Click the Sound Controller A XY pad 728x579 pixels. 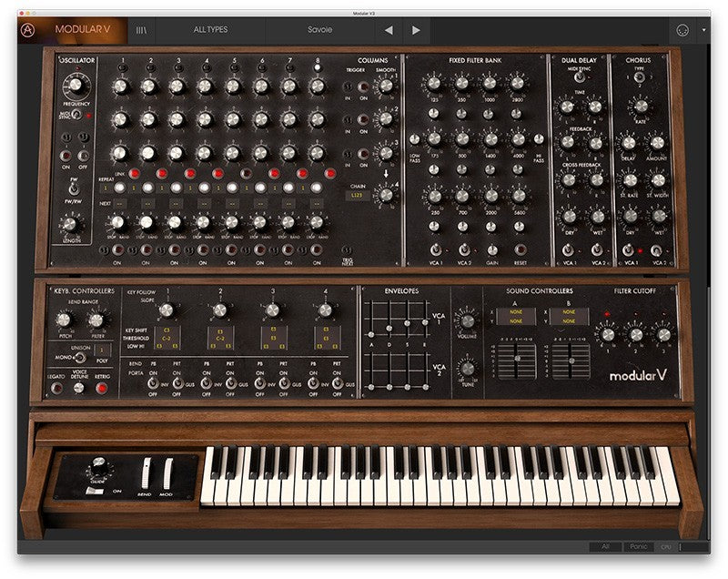tap(517, 361)
